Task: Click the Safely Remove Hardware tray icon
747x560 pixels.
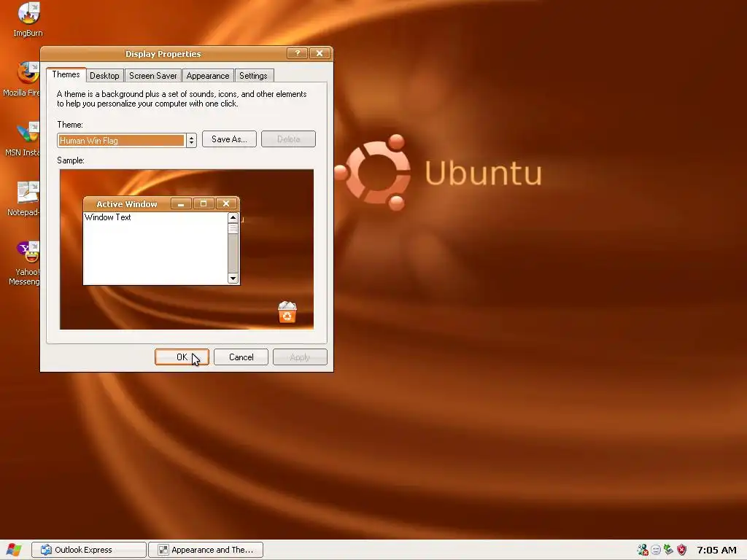Action: (x=668, y=550)
